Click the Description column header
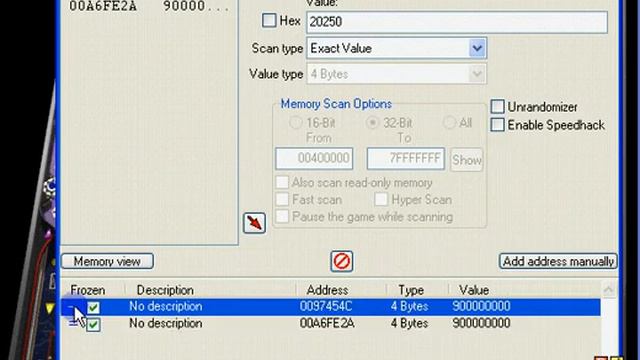Viewport: 640px width, 360px height. pos(165,290)
